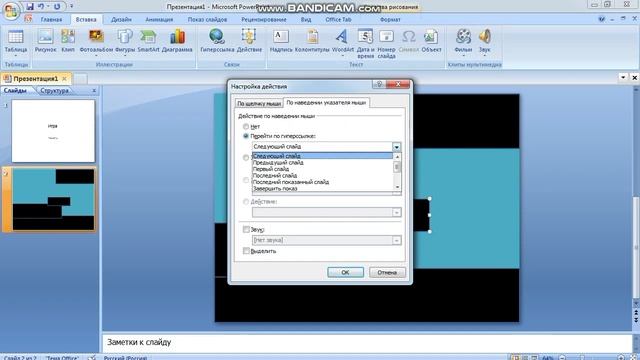
Task: Confirm the dialog with OK
Action: [x=345, y=272]
